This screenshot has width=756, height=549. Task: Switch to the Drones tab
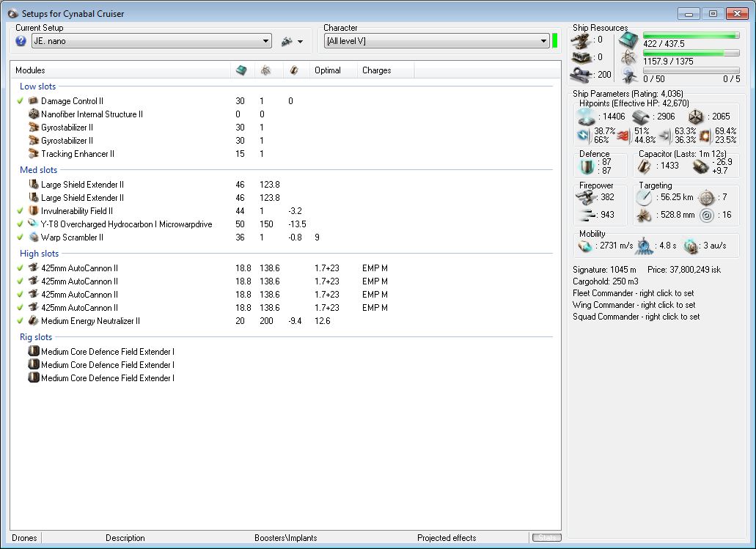click(25, 538)
